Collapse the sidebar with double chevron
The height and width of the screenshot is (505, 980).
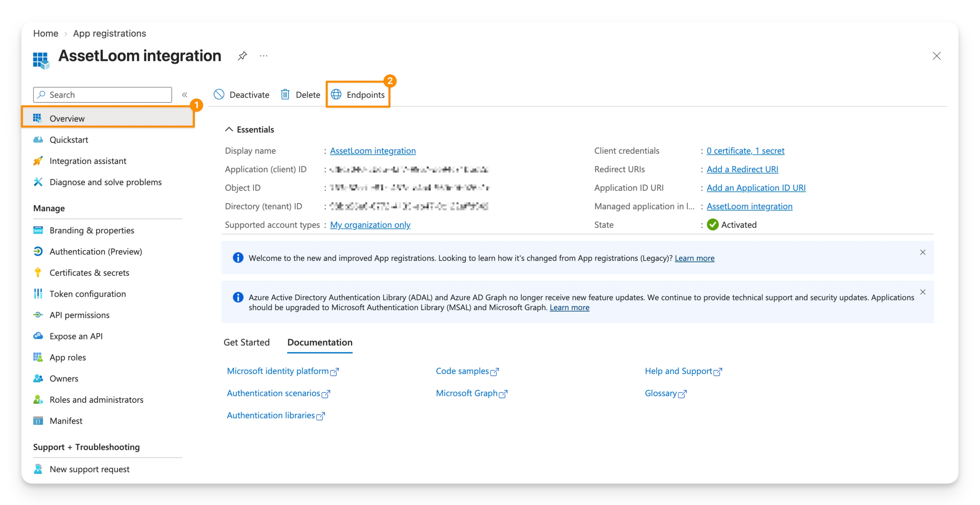pyautogui.click(x=185, y=95)
